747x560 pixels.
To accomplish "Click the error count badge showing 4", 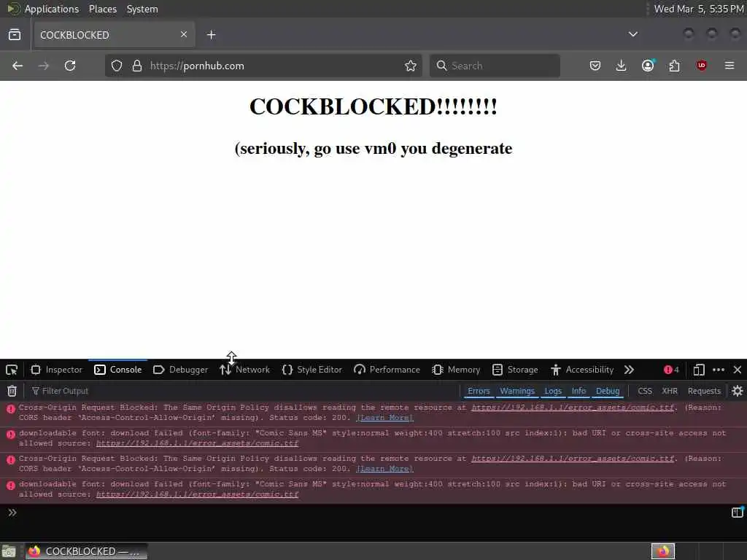I will click(x=671, y=370).
